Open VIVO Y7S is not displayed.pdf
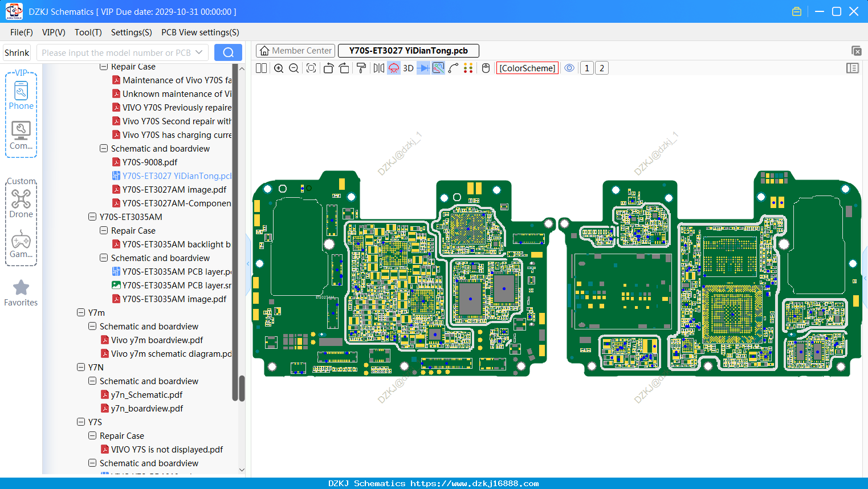 point(167,449)
